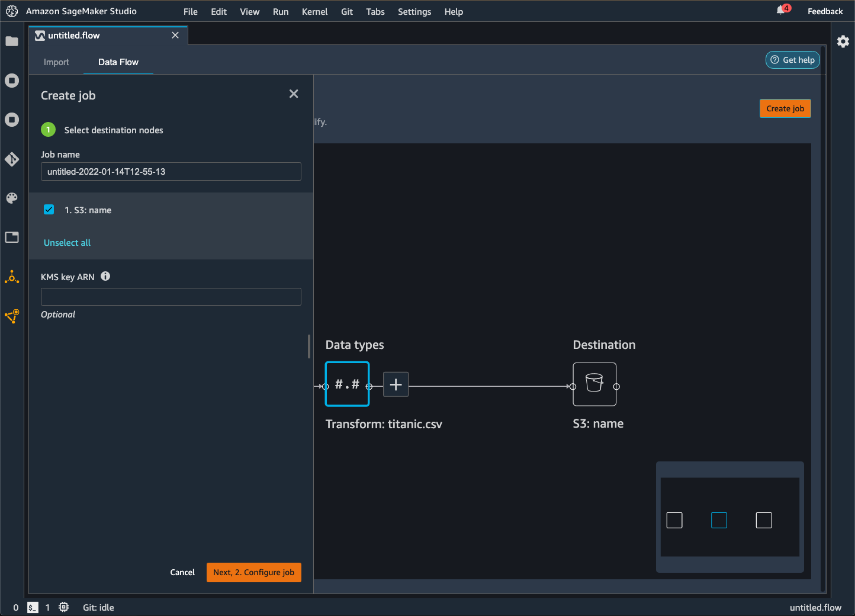Click the Job name input field
The image size is (855, 616).
pos(171,171)
